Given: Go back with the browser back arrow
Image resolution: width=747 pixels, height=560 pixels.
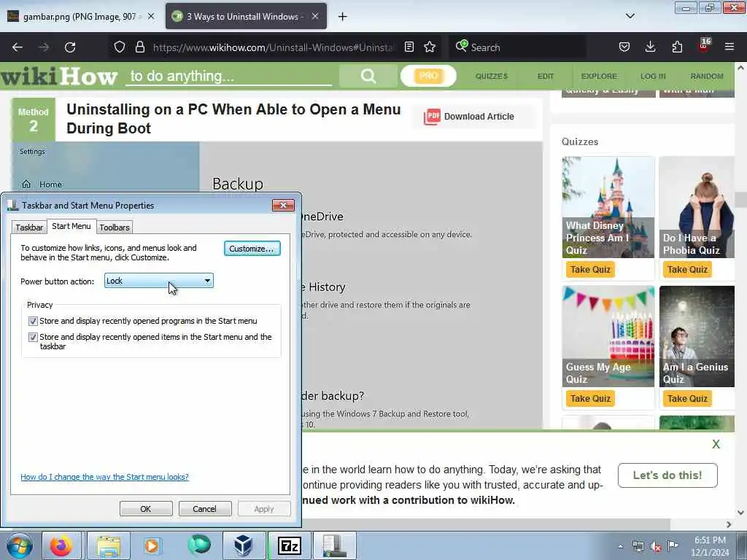Looking at the screenshot, I should (x=18, y=47).
